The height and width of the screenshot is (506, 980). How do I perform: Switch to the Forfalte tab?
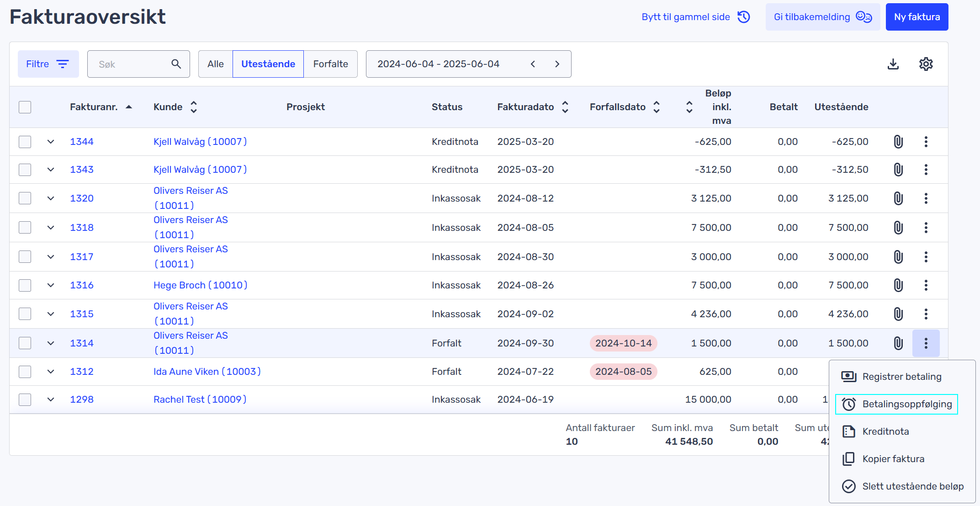point(330,64)
